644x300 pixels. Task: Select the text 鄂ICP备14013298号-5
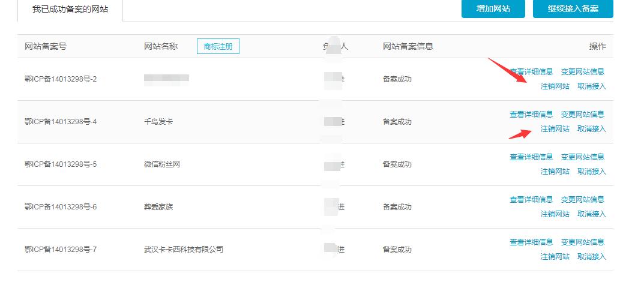click(61, 164)
